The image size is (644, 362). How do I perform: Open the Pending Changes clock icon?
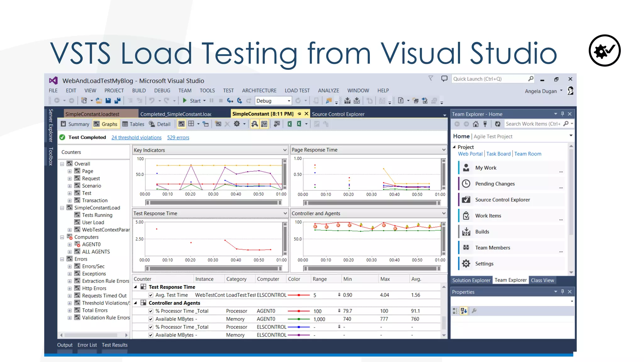pyautogui.click(x=466, y=184)
